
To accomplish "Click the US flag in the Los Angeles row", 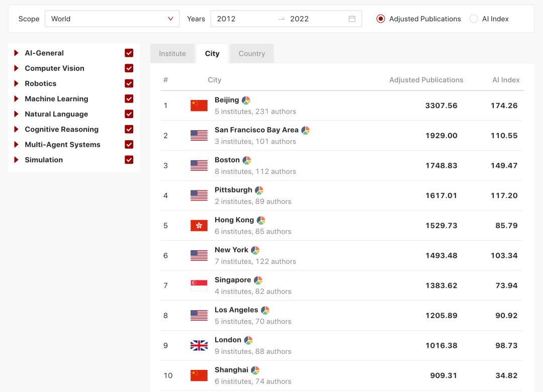I will point(199,316).
